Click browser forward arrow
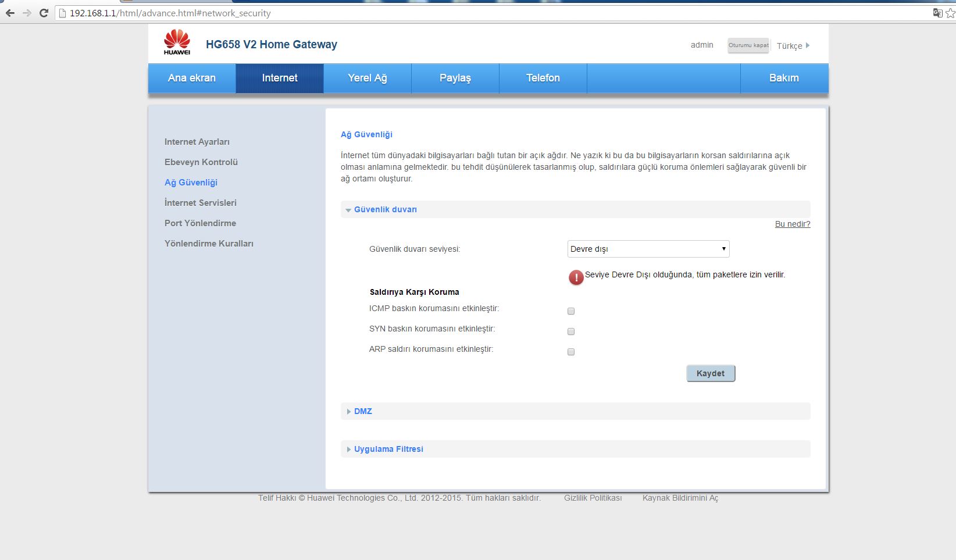 [27, 13]
